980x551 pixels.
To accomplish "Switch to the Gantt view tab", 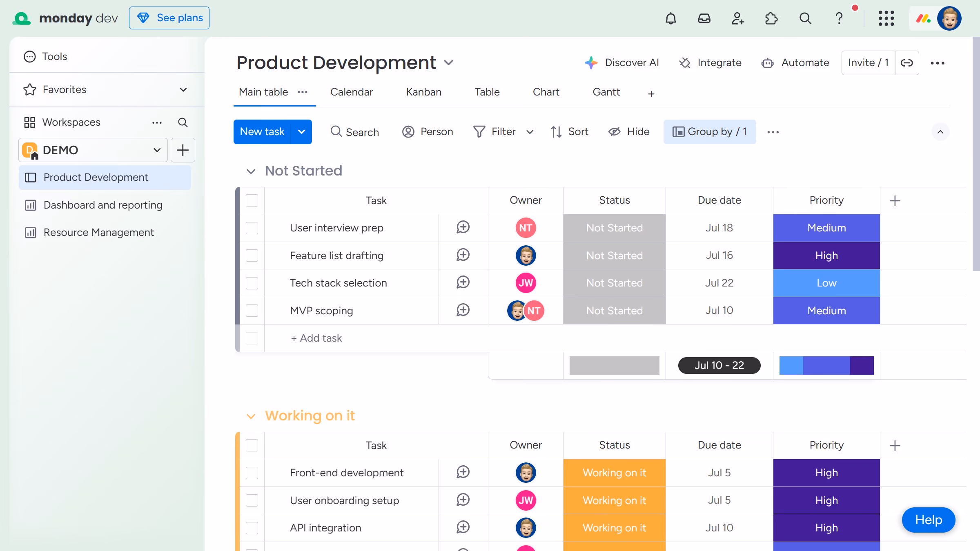I will (606, 92).
